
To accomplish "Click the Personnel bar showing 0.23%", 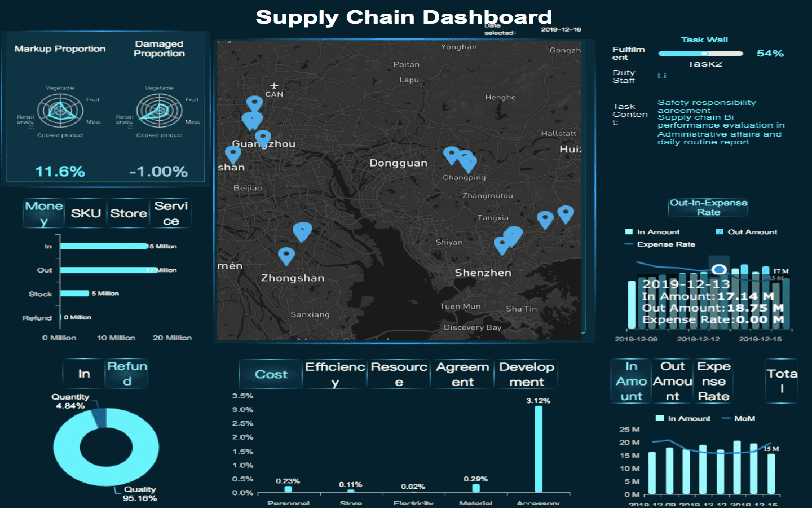I will pos(288,489).
